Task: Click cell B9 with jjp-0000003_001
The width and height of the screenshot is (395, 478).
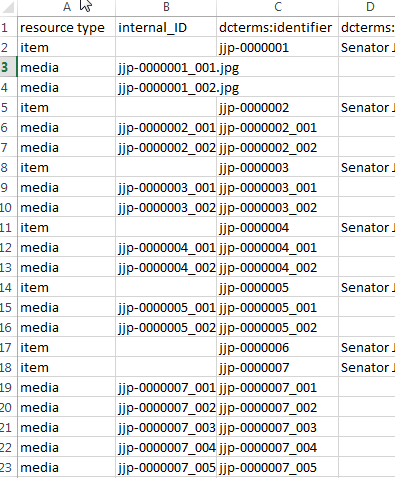Action: (x=166, y=187)
